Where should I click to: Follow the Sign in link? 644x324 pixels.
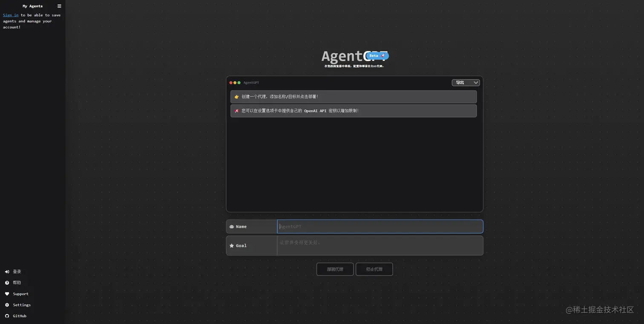pos(11,15)
